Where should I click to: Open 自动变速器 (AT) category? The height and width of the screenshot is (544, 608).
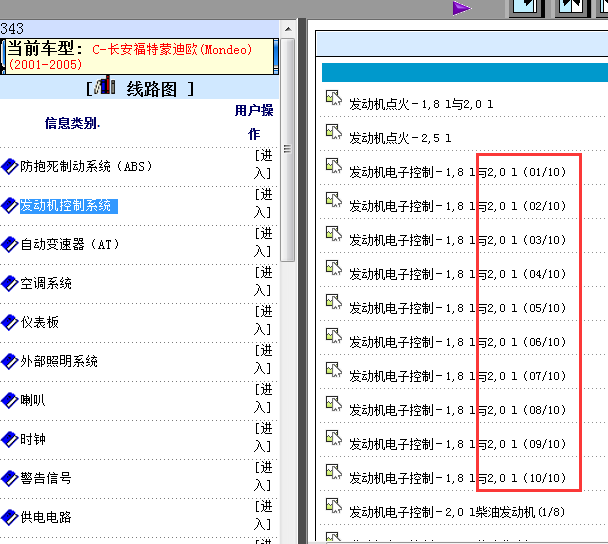click(70, 245)
